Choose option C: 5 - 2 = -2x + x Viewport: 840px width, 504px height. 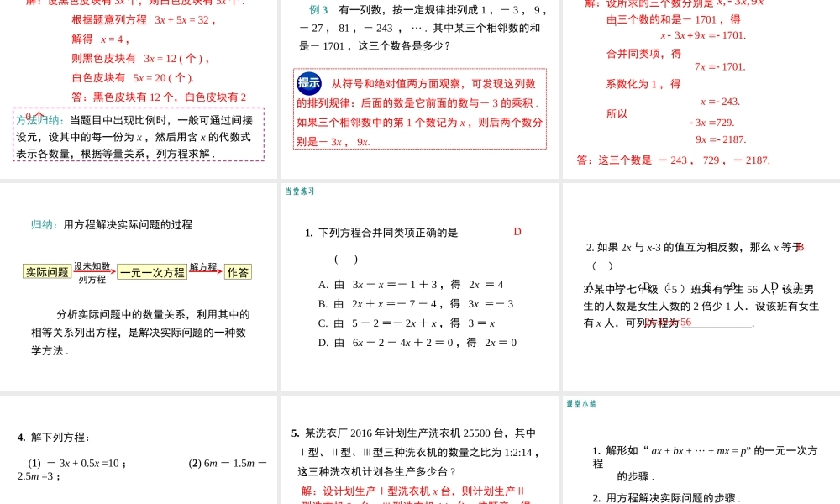click(x=407, y=323)
